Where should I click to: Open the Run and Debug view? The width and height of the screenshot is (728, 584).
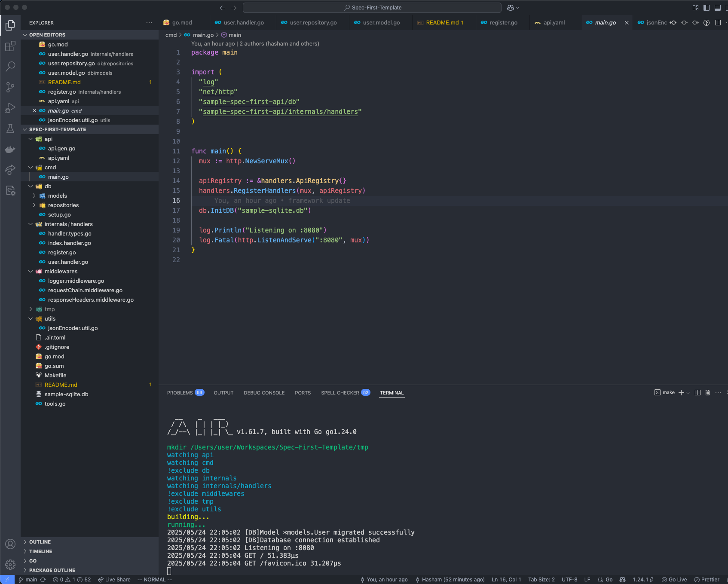(x=10, y=108)
